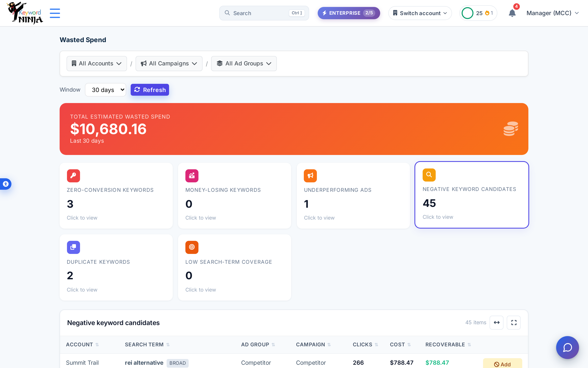The width and height of the screenshot is (588, 368).
Task: Open the All Ad Groups filter dropdown
Action: (244, 64)
